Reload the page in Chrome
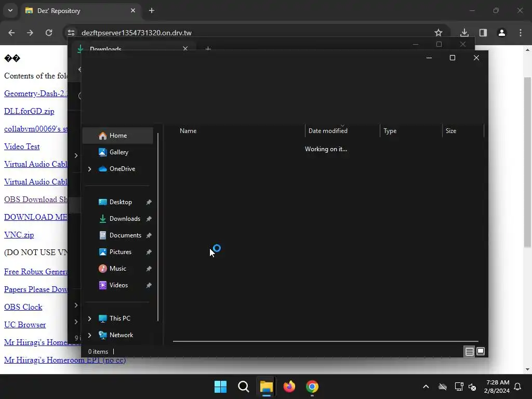 pos(49,33)
